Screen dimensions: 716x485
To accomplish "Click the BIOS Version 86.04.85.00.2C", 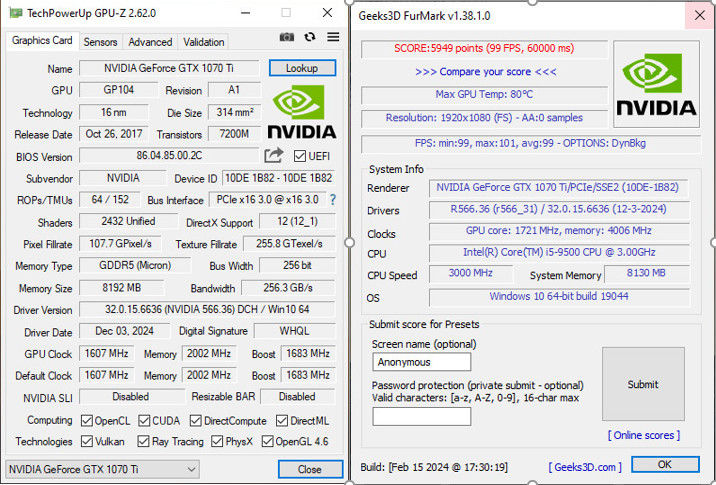I will (x=169, y=155).
